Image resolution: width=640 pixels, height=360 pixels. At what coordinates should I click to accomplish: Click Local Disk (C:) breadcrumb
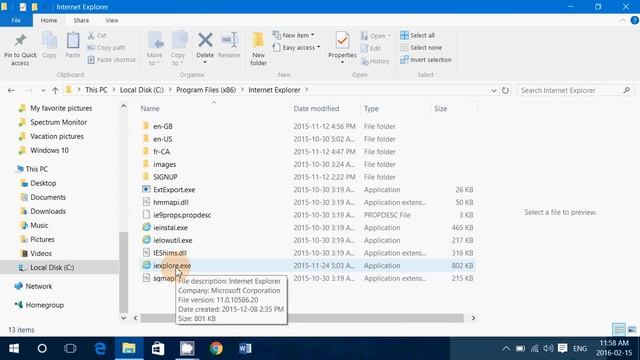click(x=142, y=90)
